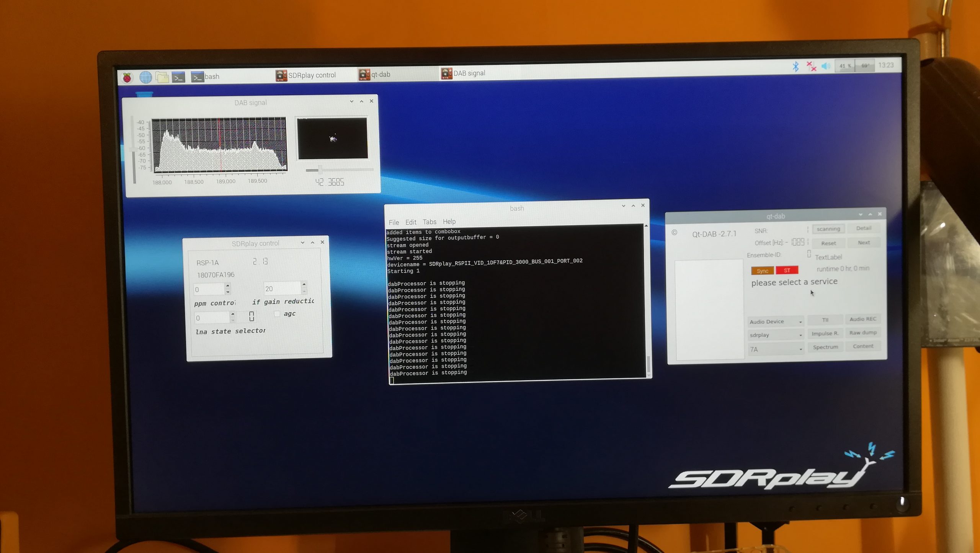Click the red ST indicator
980x553 pixels.
tap(787, 271)
